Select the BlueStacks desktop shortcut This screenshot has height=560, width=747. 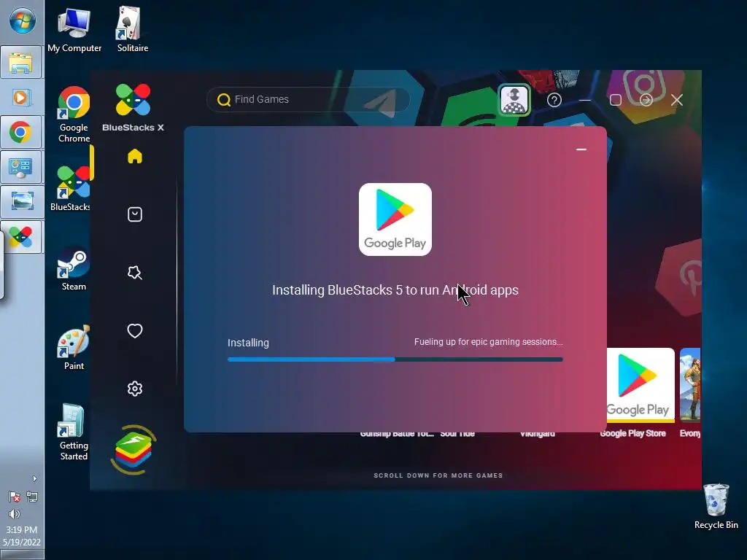pyautogui.click(x=71, y=189)
